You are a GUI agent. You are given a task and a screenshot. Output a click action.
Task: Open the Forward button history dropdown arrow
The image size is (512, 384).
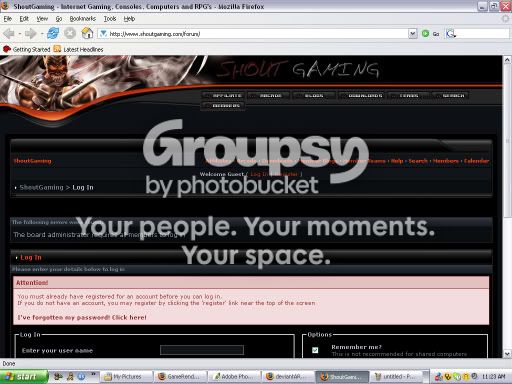pos(42,34)
